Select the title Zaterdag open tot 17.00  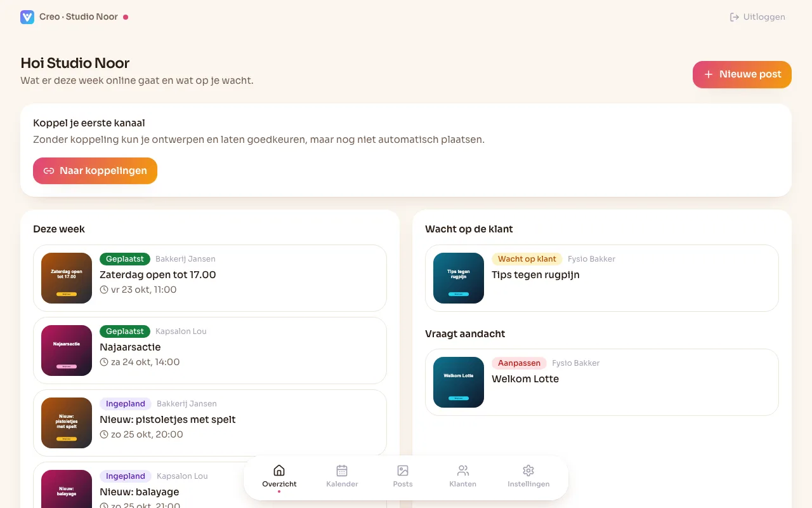158,275
